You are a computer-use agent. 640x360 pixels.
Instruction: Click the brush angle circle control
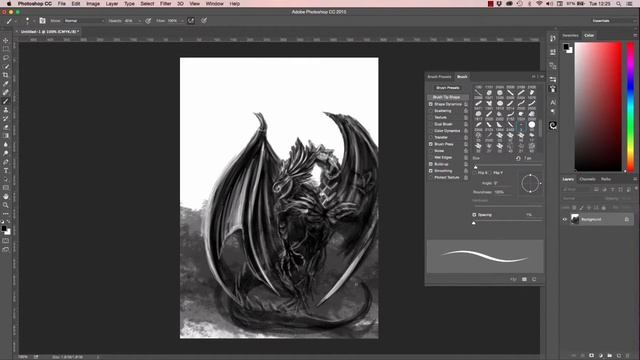pos(530,183)
